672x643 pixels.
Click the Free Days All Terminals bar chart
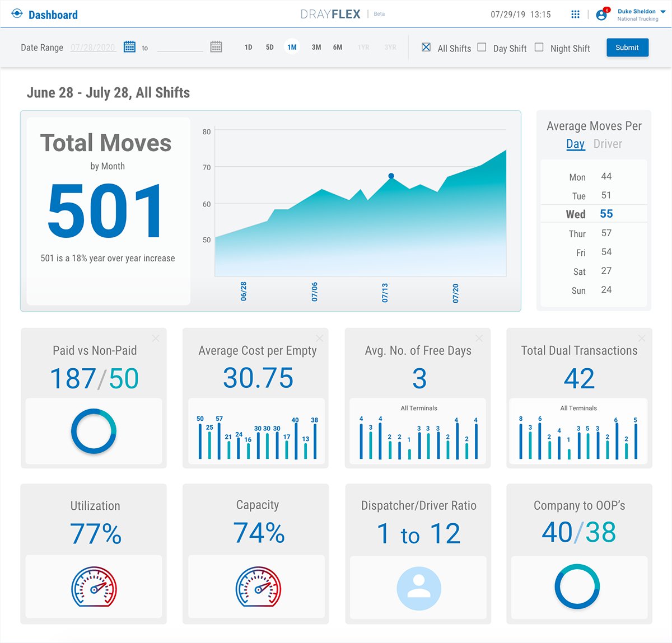click(418, 438)
